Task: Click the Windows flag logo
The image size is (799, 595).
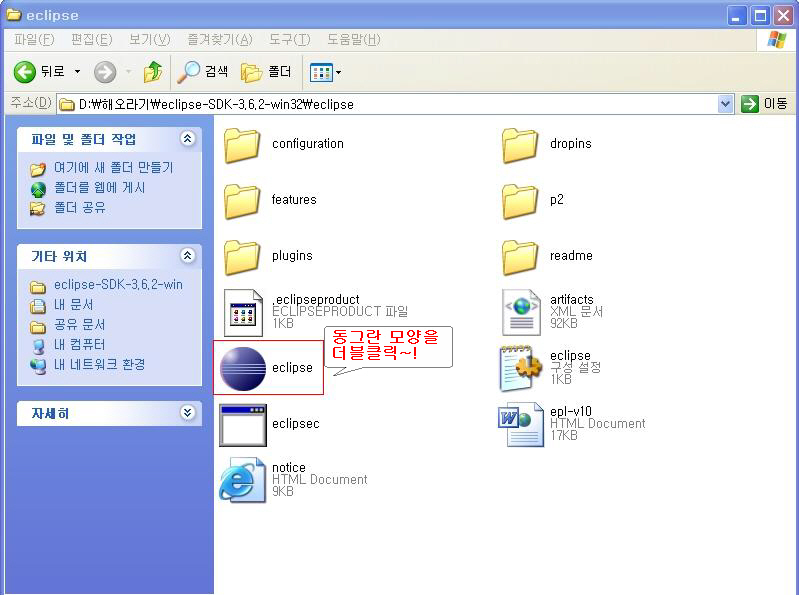Action: (x=777, y=39)
